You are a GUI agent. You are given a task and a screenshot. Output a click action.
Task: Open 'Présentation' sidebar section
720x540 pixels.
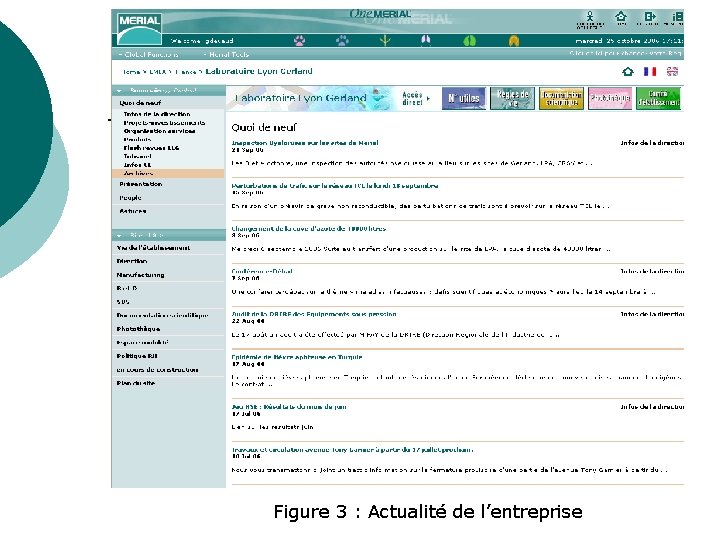coord(141,184)
